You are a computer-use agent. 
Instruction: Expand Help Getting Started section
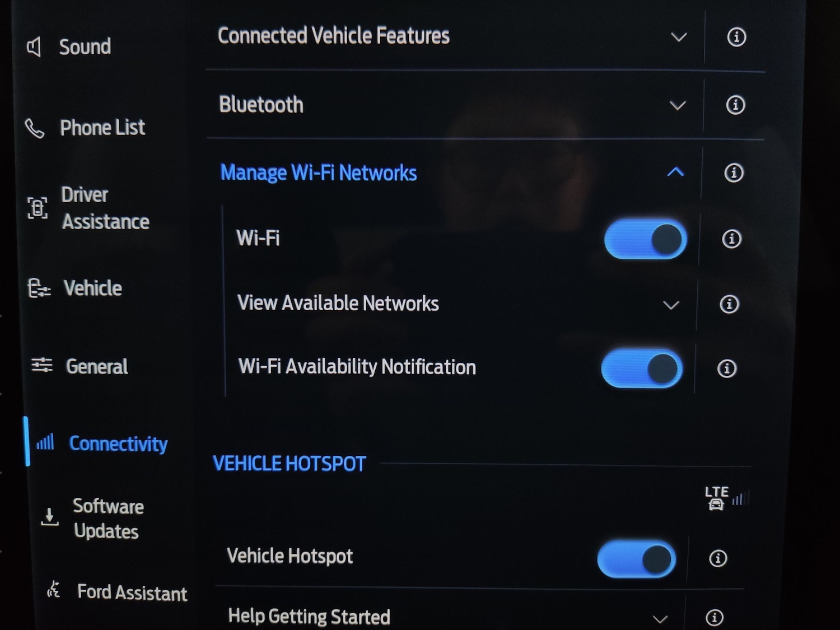click(660, 619)
